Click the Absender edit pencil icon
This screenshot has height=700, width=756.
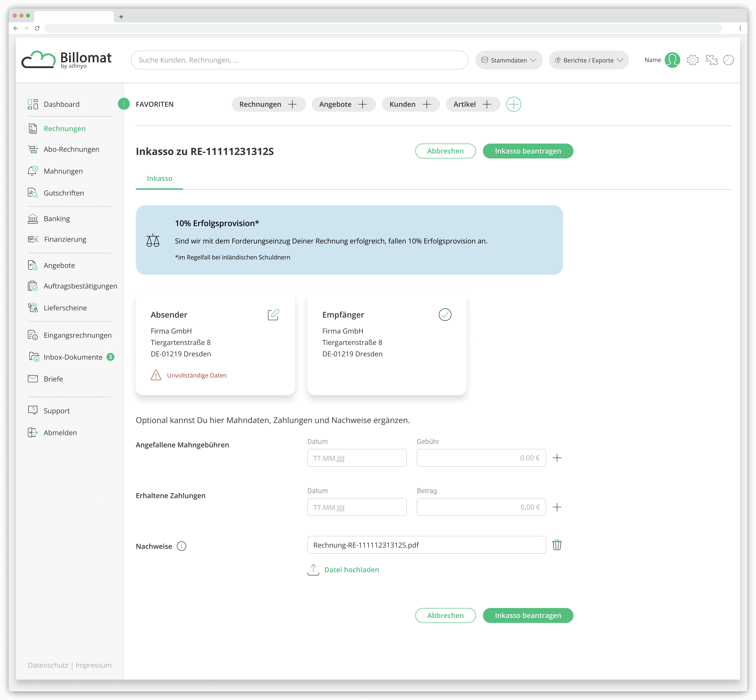pos(273,314)
